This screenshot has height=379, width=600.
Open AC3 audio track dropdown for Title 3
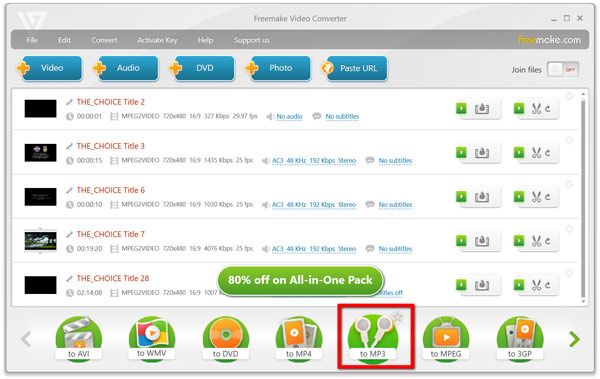pos(314,160)
